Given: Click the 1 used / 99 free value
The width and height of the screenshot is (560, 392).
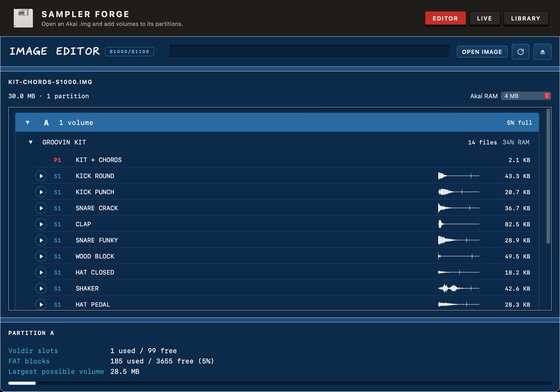Looking at the screenshot, I should 144,351.
